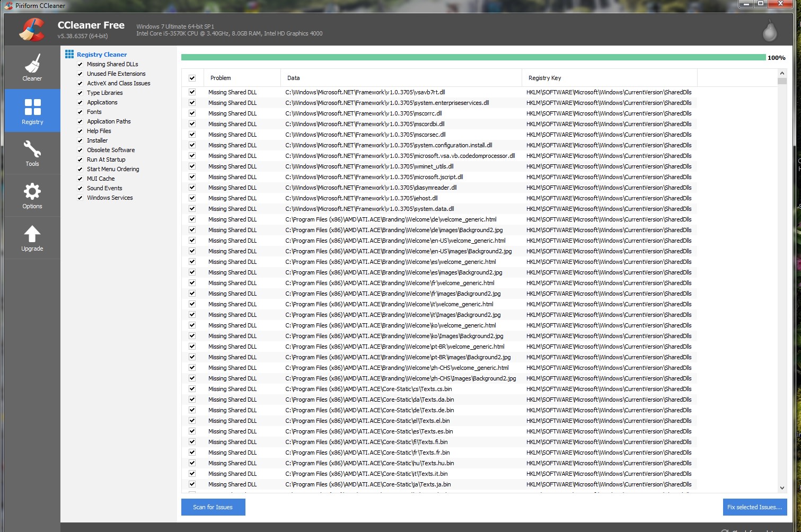Disable the Type Libraries scan option
This screenshot has height=532, width=801.
[x=80, y=93]
